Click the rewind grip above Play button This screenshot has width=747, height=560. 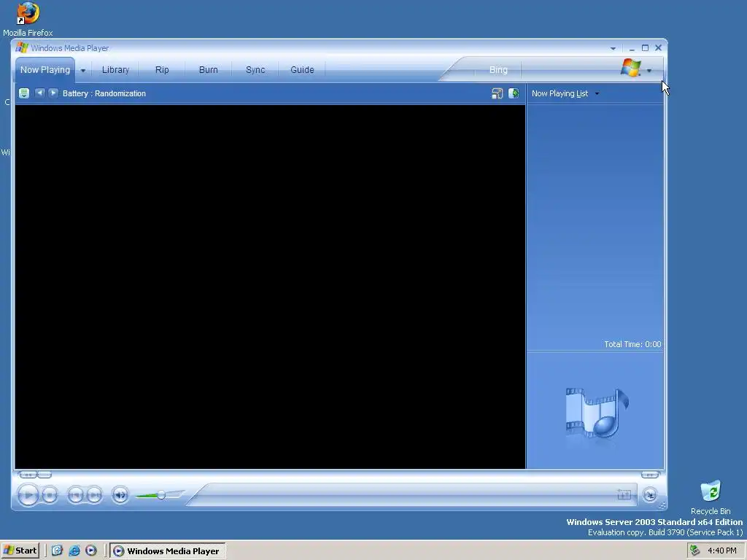click(x=27, y=475)
